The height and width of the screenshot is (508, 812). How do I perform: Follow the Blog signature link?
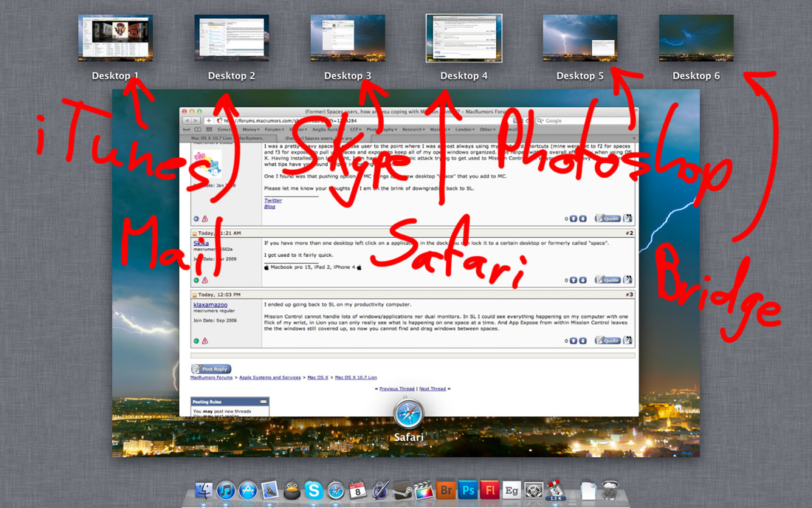click(269, 207)
